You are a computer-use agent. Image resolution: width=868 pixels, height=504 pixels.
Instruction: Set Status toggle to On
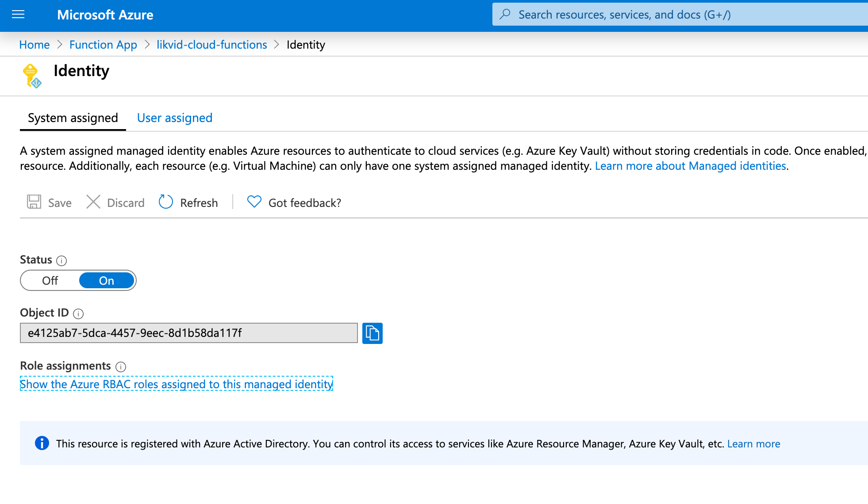click(x=107, y=281)
